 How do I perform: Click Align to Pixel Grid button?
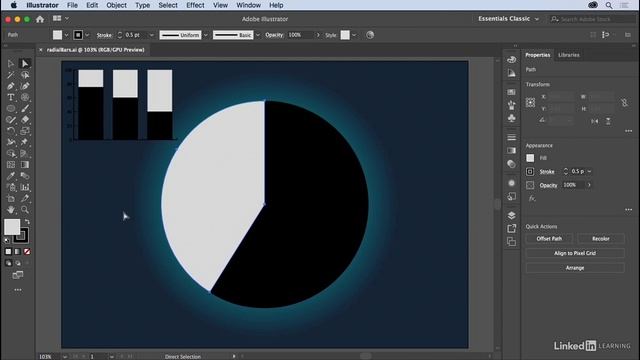click(575, 253)
